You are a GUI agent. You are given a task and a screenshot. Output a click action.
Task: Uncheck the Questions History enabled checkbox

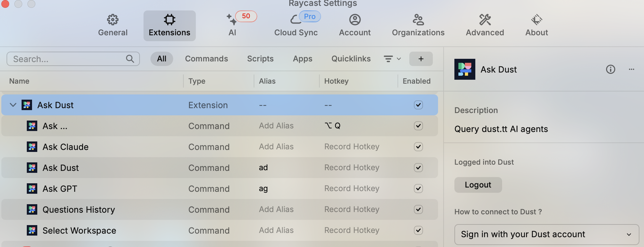[418, 209]
